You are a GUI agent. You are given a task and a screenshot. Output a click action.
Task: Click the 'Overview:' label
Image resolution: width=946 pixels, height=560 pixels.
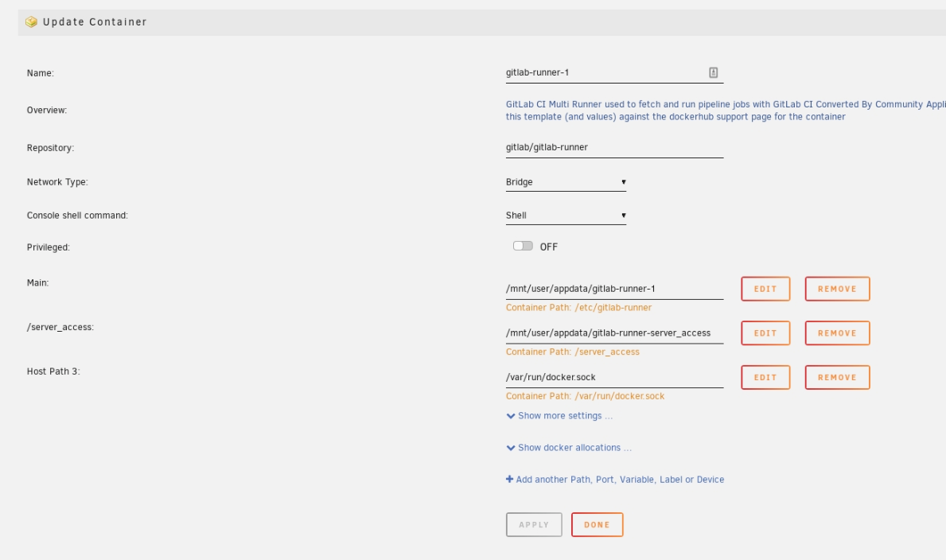click(47, 111)
